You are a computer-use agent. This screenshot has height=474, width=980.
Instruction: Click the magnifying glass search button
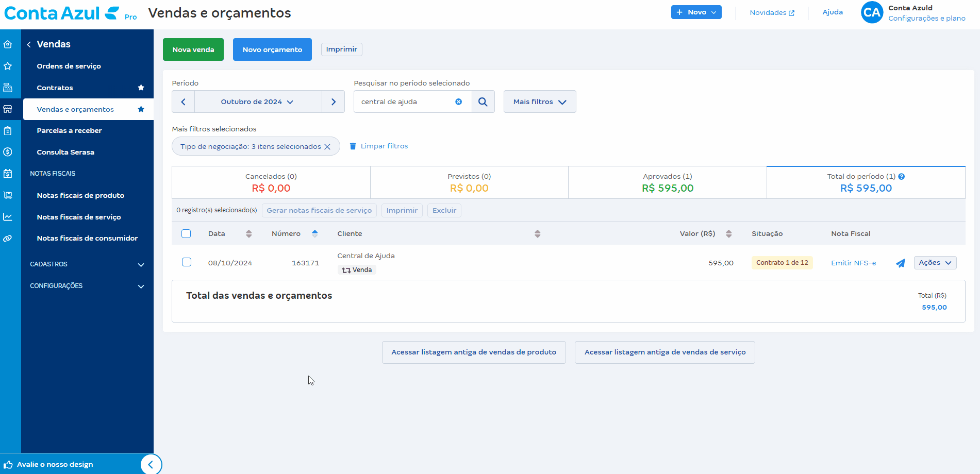coord(483,102)
